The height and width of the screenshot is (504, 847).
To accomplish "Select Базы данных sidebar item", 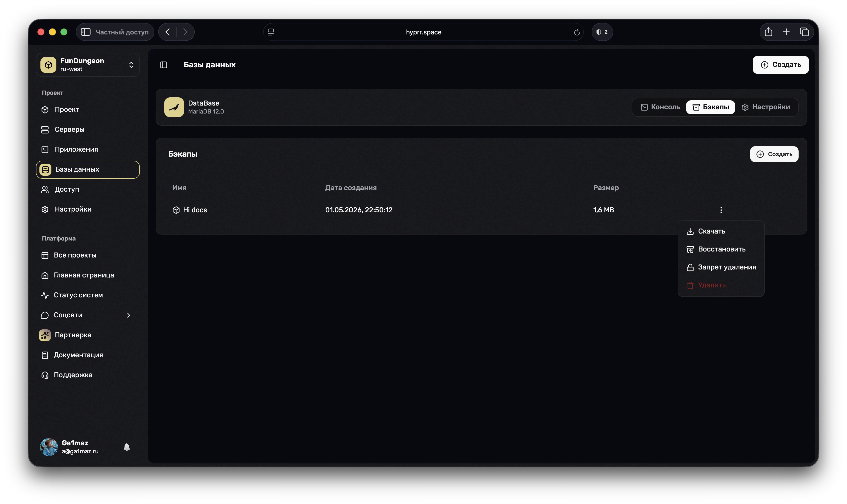I will click(88, 169).
